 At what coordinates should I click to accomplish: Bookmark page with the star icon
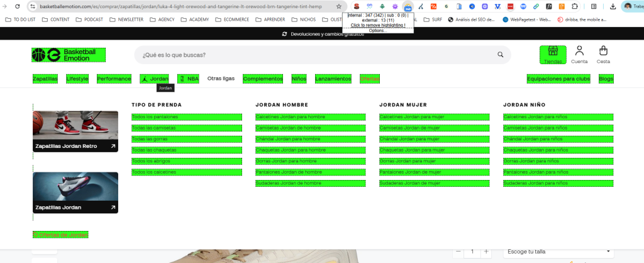pyautogui.click(x=339, y=6)
